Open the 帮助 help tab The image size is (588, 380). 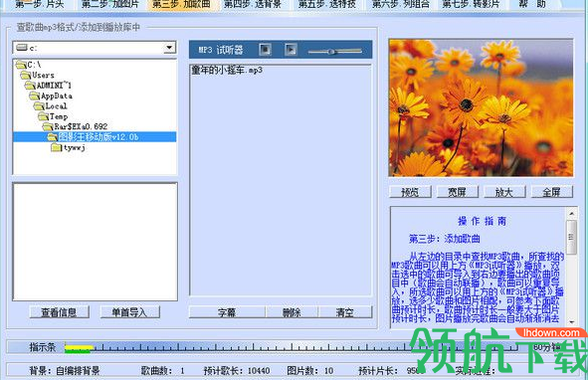point(531,5)
